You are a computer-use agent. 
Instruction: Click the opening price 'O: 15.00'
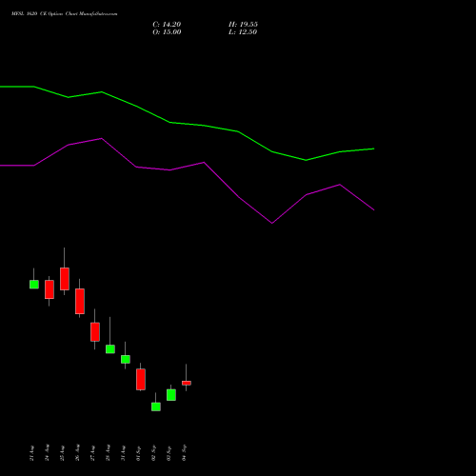tap(167, 32)
